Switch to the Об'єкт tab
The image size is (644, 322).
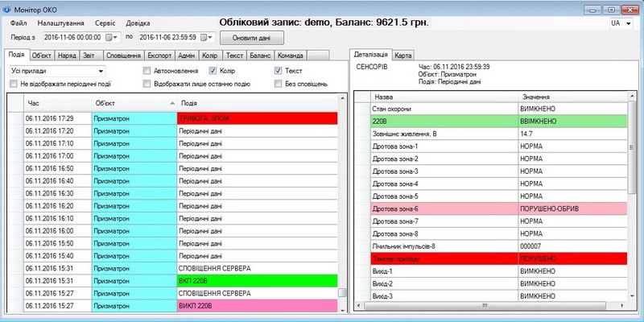click(x=42, y=56)
